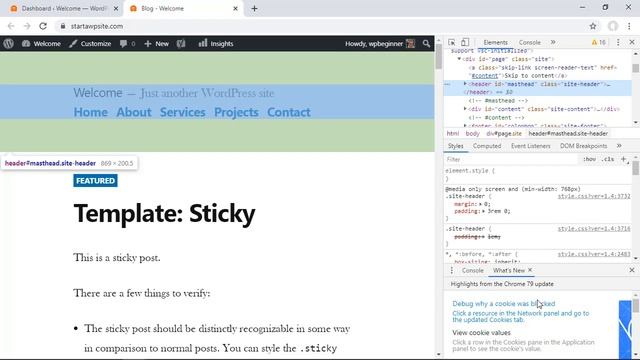Open the DOM Breakpoints tab
640x360 pixels.
tap(583, 146)
